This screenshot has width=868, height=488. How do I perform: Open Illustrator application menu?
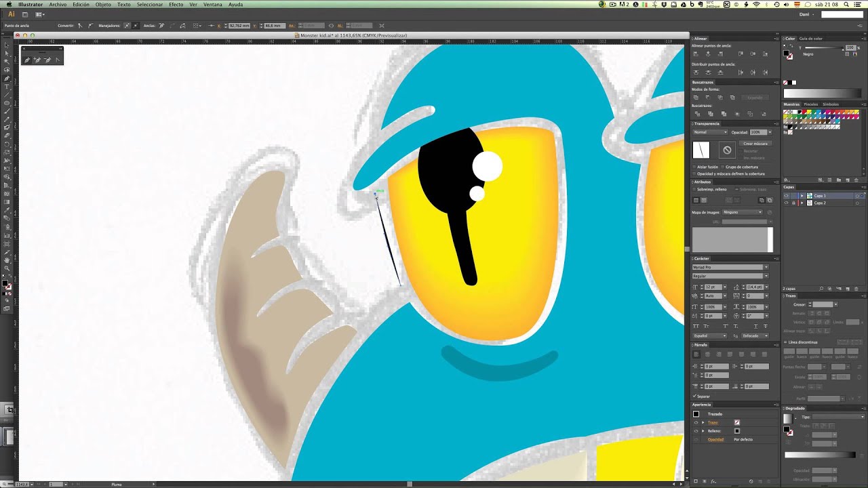(x=31, y=4)
